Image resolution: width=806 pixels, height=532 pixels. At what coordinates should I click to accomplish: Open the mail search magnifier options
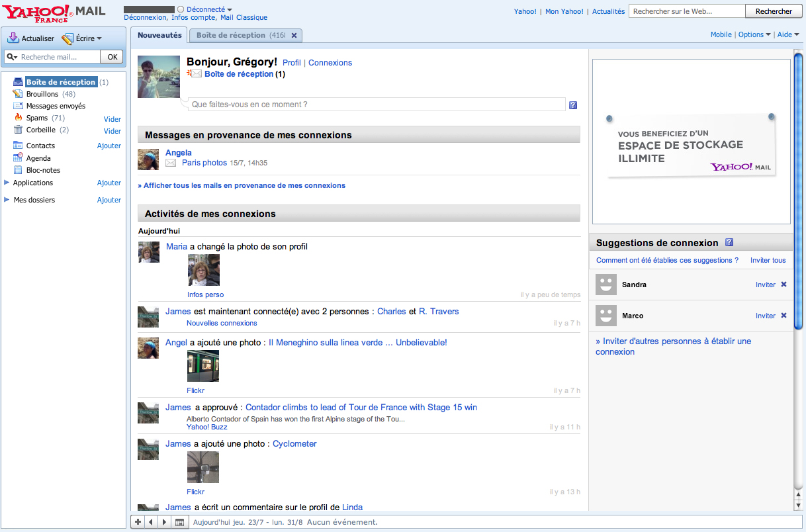(12, 57)
